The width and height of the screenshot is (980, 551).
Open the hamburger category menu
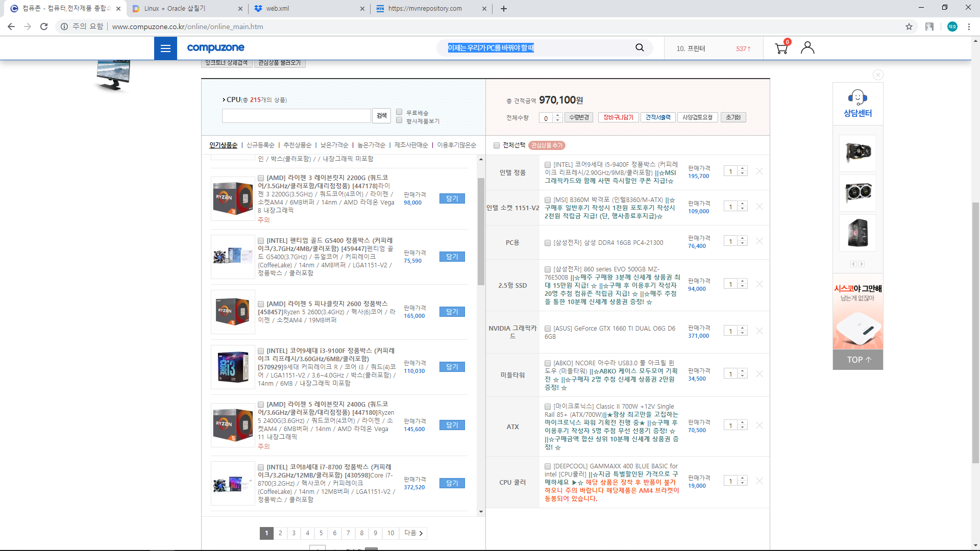click(165, 48)
